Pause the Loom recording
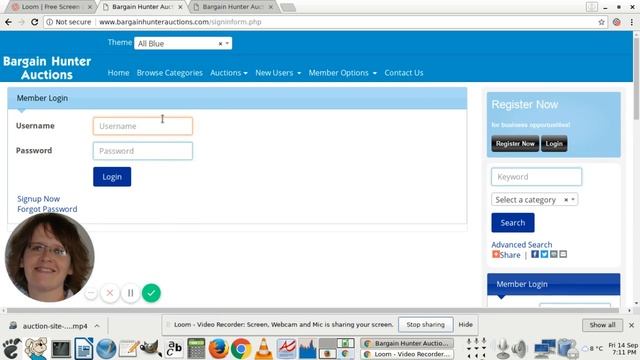 tap(131, 293)
